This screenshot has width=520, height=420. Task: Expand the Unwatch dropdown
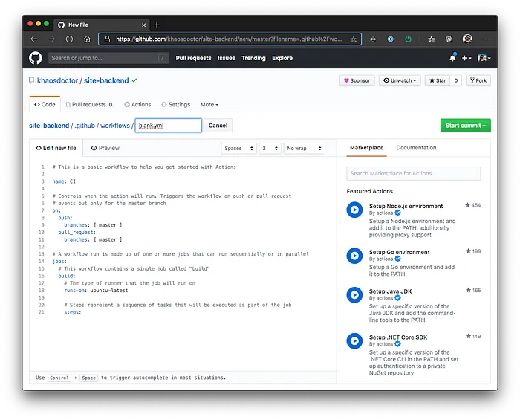(x=400, y=80)
